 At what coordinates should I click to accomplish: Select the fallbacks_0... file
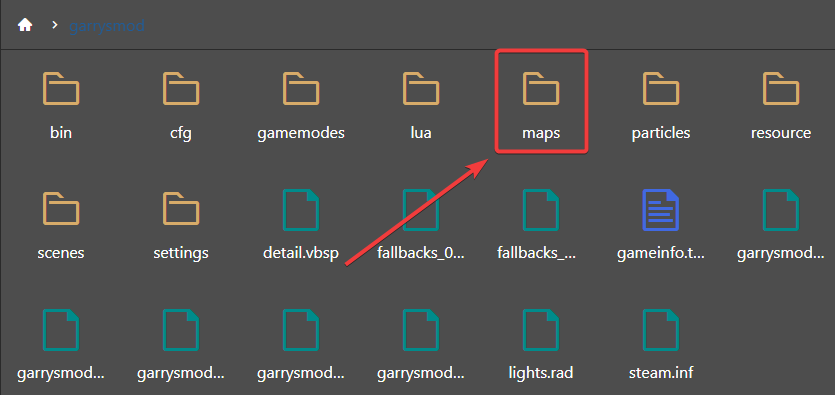click(x=421, y=226)
